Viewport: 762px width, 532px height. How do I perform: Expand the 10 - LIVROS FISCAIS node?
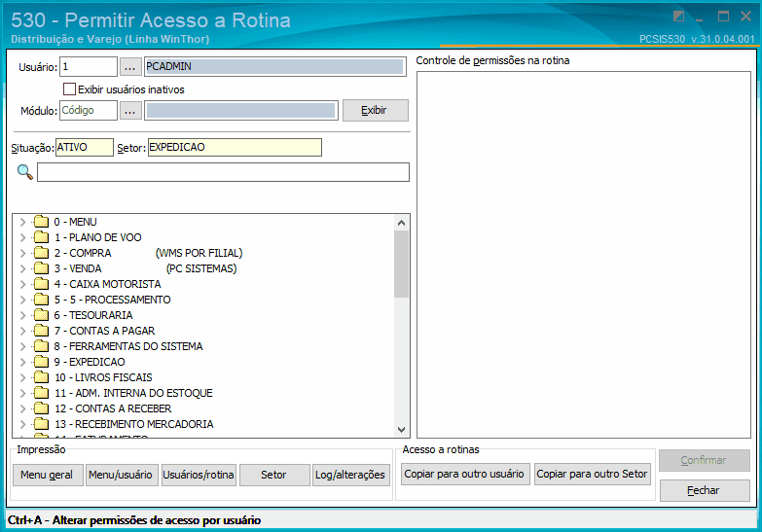[x=22, y=377]
